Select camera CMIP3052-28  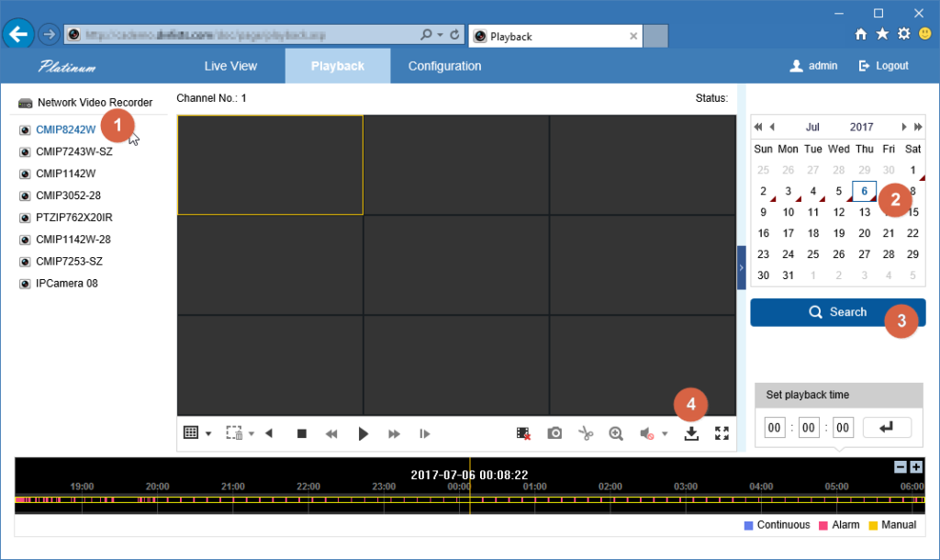pyautogui.click(x=68, y=196)
